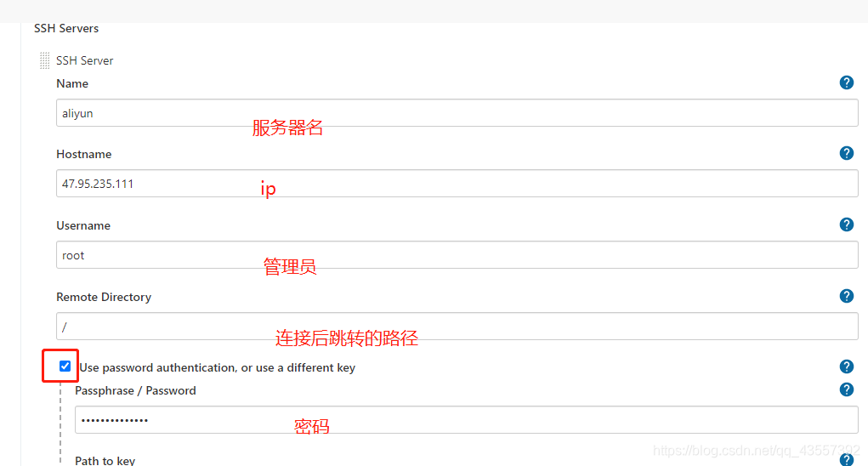Untick Use password authentication checkbox
Image resolution: width=868 pixels, height=466 pixels.
point(65,366)
